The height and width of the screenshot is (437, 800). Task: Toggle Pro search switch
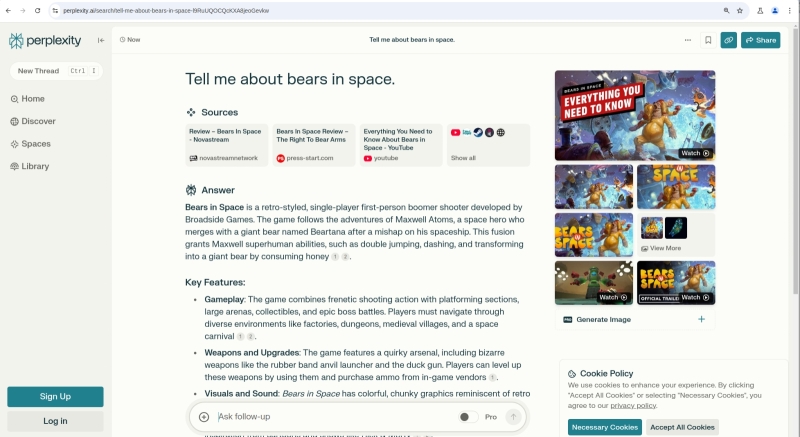[x=468, y=417]
